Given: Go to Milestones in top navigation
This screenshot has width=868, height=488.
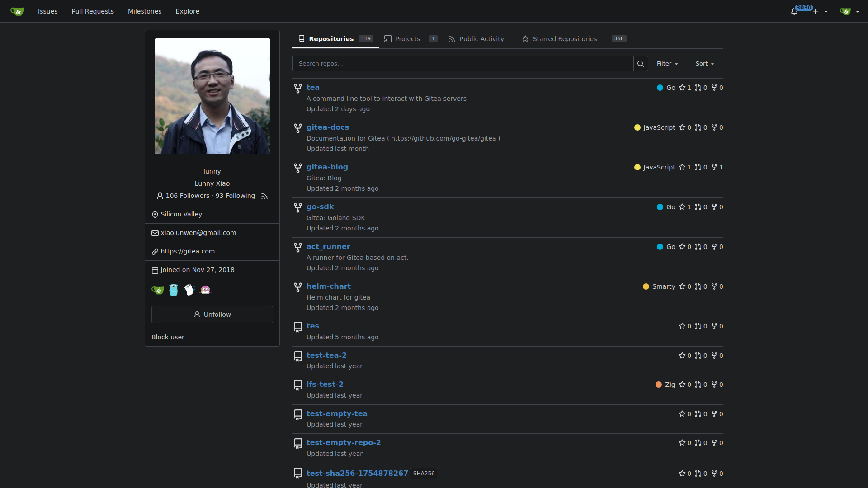Looking at the screenshot, I should [145, 11].
